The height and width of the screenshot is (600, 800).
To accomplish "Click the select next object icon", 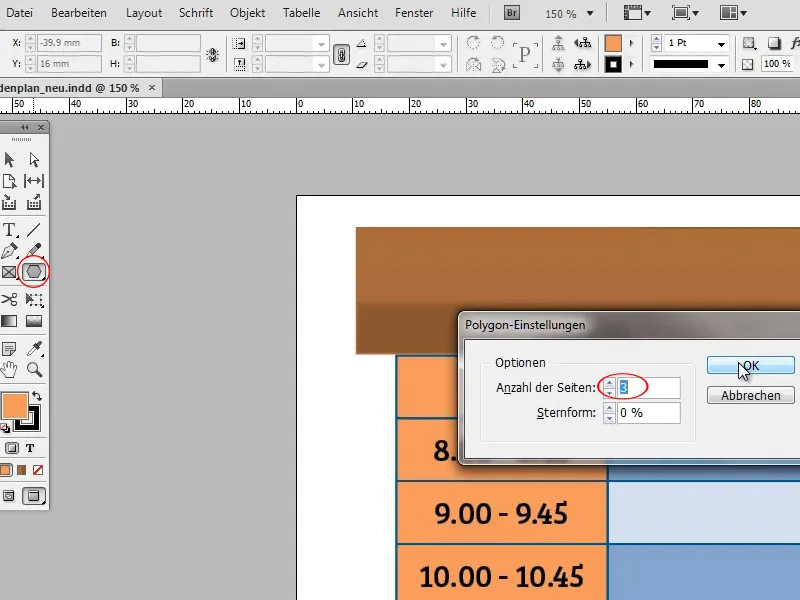I will [582, 65].
